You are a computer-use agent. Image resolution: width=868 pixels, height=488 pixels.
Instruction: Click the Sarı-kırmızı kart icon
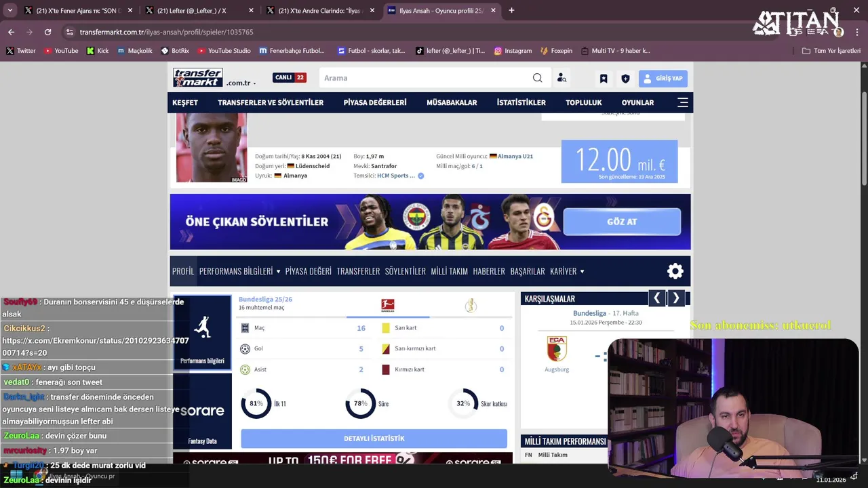point(386,348)
